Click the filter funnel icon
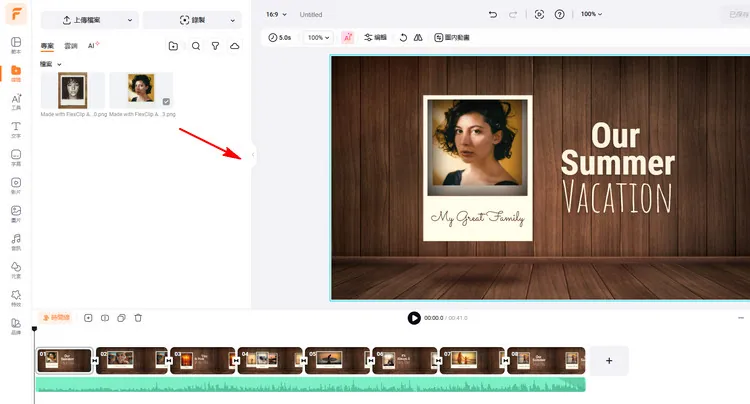 [x=215, y=46]
